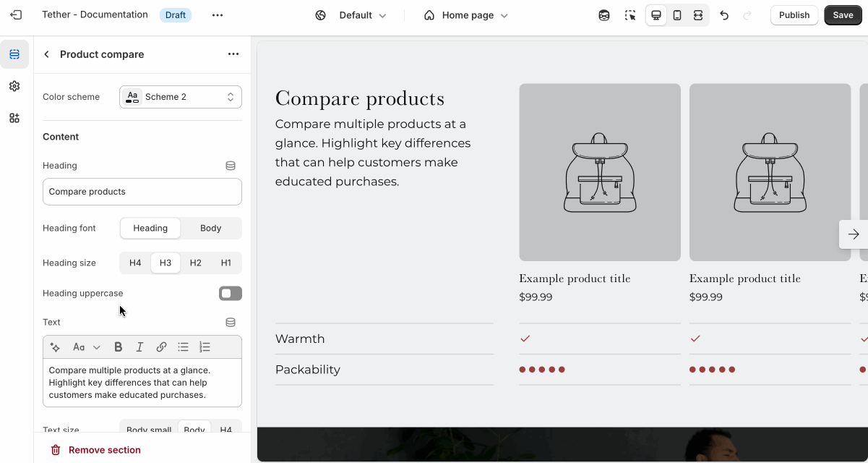Open Theme settings gear in the sidebar
Screen dimensions: 868x463
click(14, 86)
